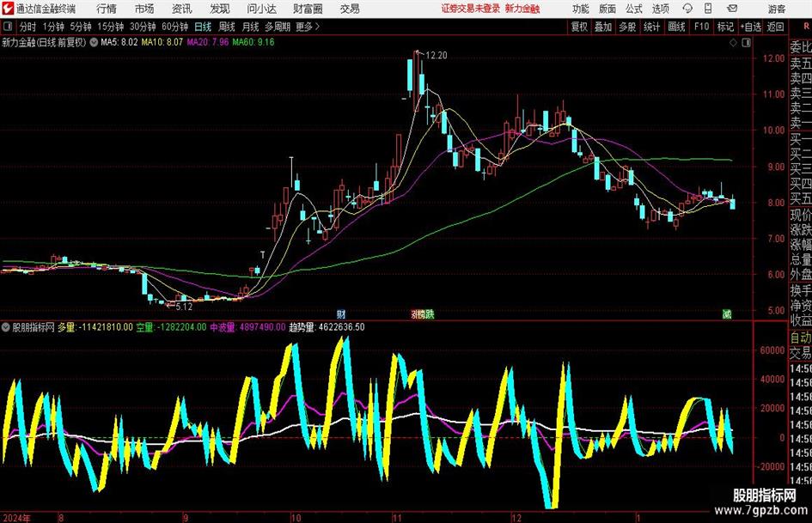This screenshot has height=523, width=812.
Task: Switch to the 15分钟 period tab
Action: coord(110,27)
